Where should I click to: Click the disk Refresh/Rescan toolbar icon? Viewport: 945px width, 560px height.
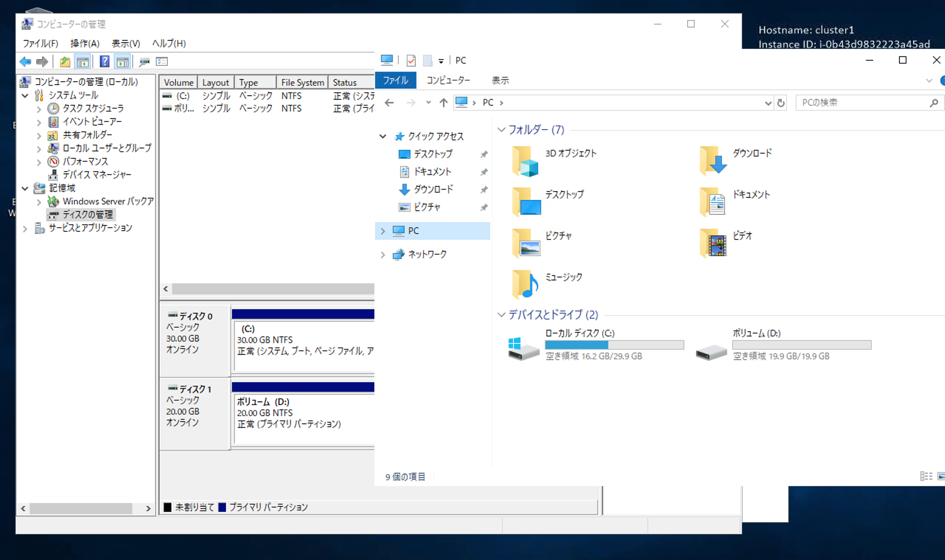144,62
